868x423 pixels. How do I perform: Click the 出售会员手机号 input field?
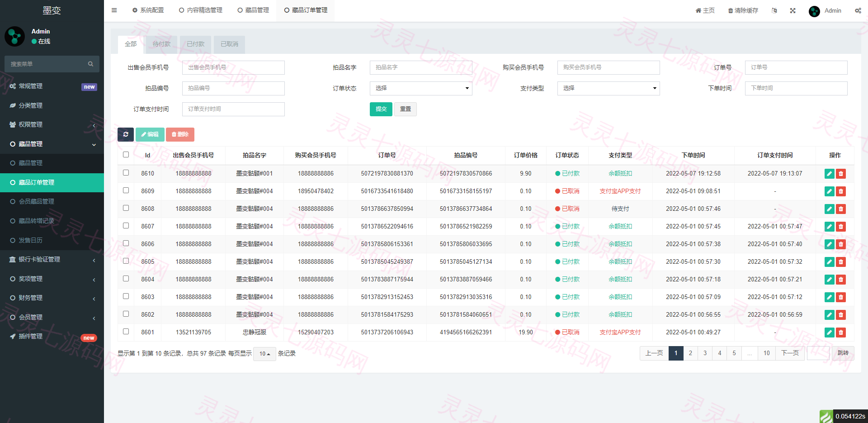233,67
